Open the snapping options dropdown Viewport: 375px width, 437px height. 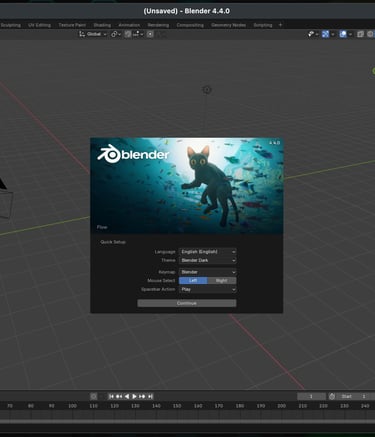[x=138, y=34]
